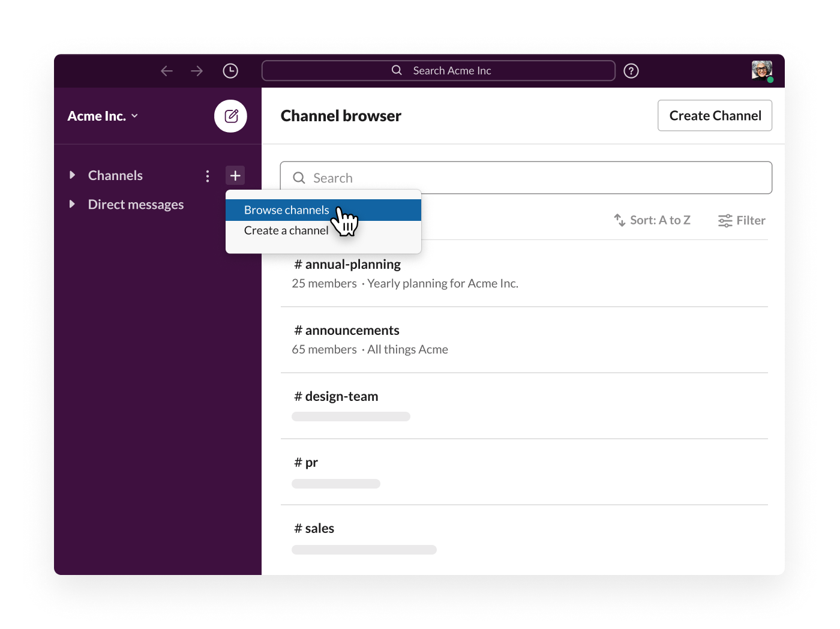This screenshot has height=629, width=840.
Task: Click the Create Channel button
Action: [x=715, y=115]
